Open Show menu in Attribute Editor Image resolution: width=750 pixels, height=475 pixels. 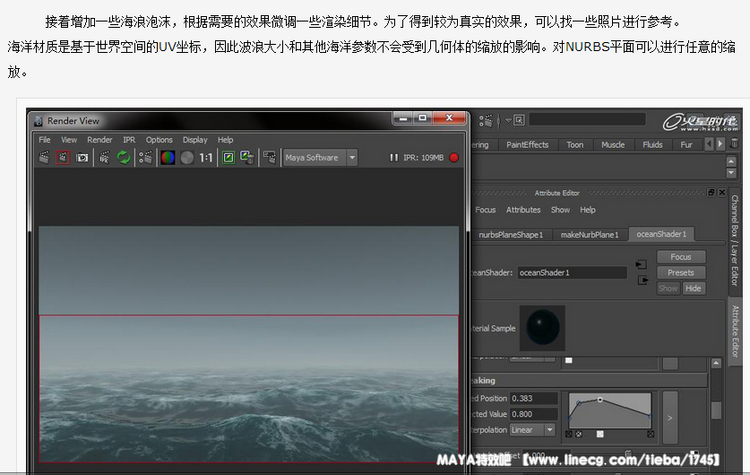[560, 210]
